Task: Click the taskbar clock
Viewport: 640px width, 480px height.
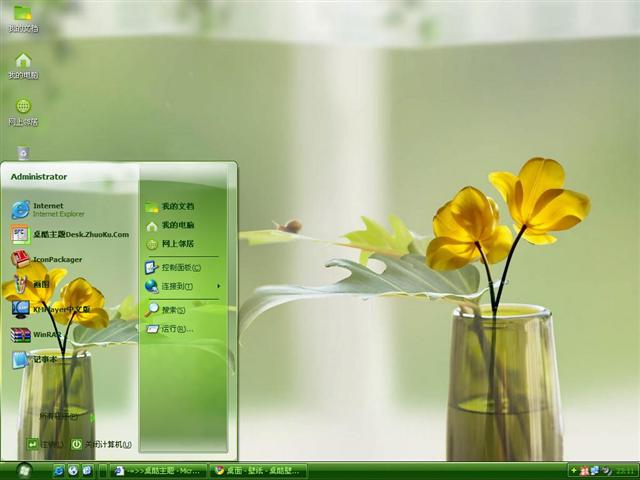Action: 625,471
